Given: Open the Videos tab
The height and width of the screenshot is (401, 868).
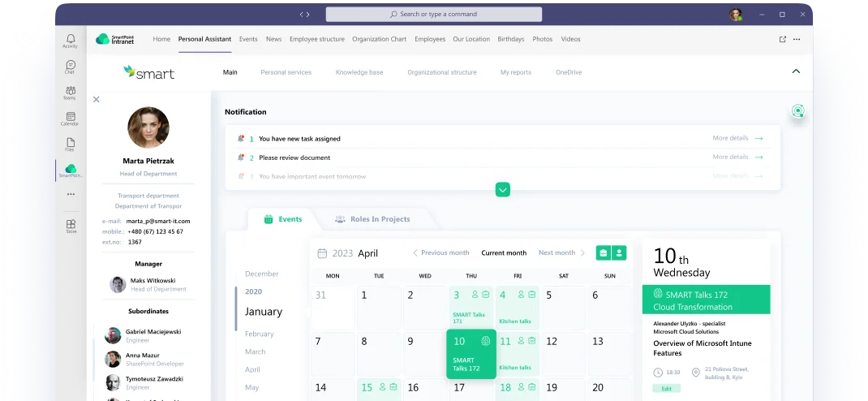Looking at the screenshot, I should [571, 39].
